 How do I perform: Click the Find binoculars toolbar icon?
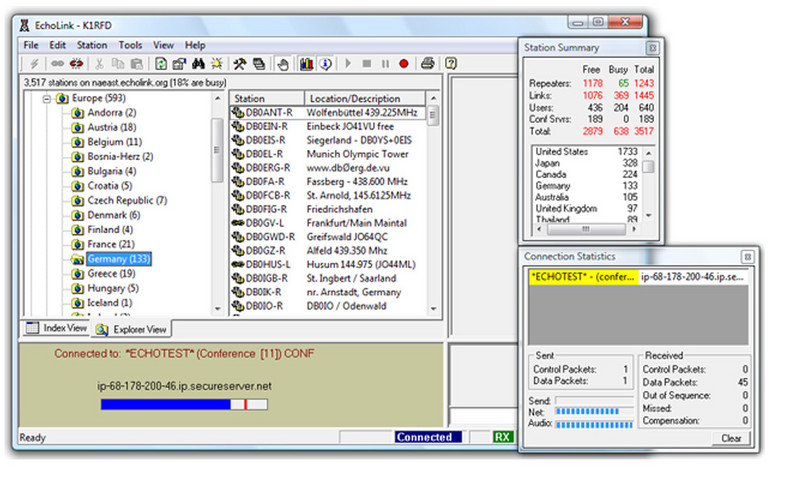(198, 64)
